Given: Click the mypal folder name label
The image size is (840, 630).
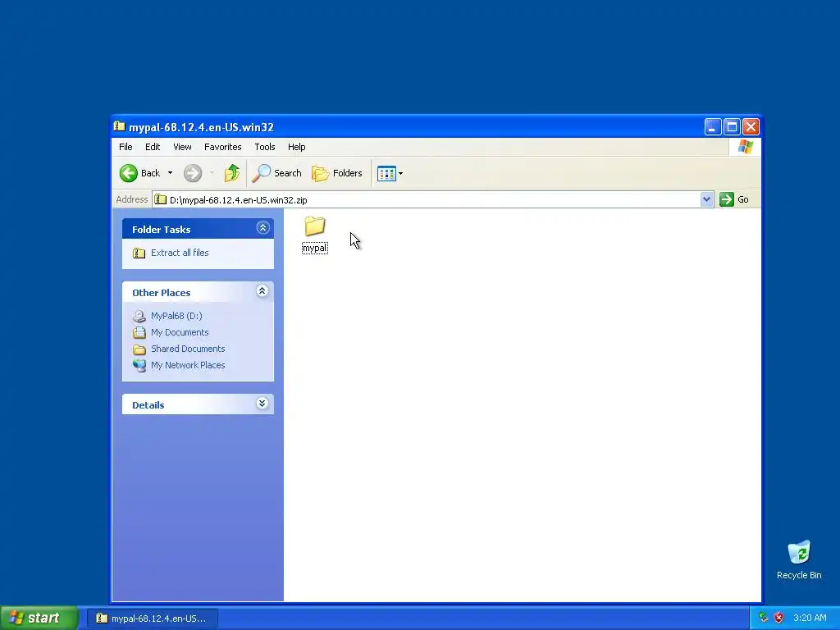Looking at the screenshot, I should tap(315, 248).
